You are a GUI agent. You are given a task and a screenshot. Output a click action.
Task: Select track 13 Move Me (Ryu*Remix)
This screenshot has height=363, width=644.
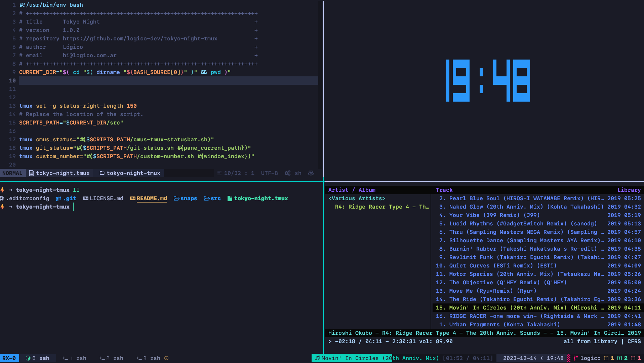(x=537, y=291)
